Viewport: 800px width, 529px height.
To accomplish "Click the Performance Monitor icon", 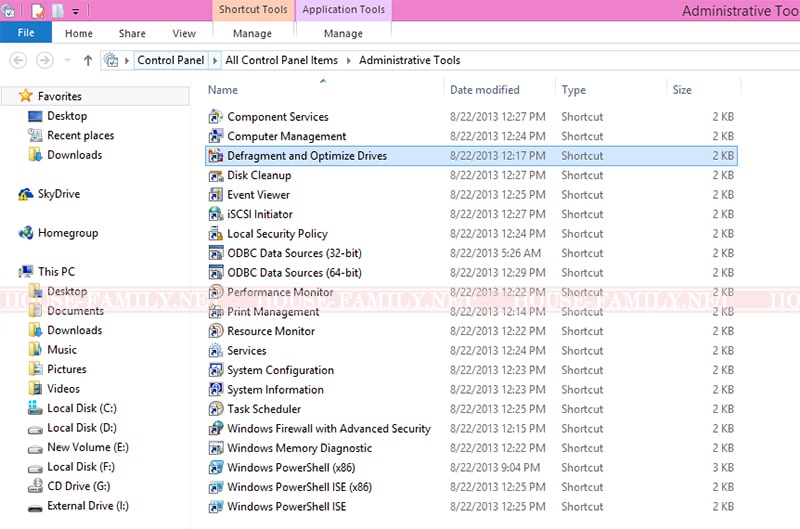I will point(216,292).
